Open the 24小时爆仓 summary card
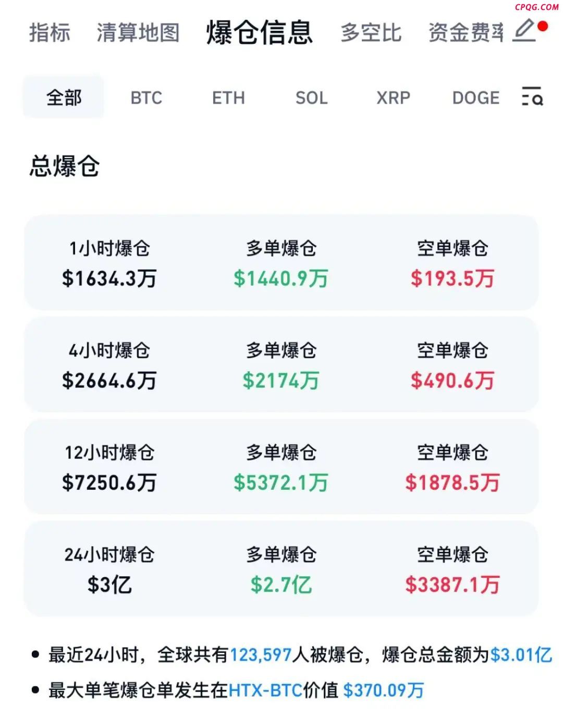Image resolution: width=563 pixels, height=728 pixels. tap(281, 569)
